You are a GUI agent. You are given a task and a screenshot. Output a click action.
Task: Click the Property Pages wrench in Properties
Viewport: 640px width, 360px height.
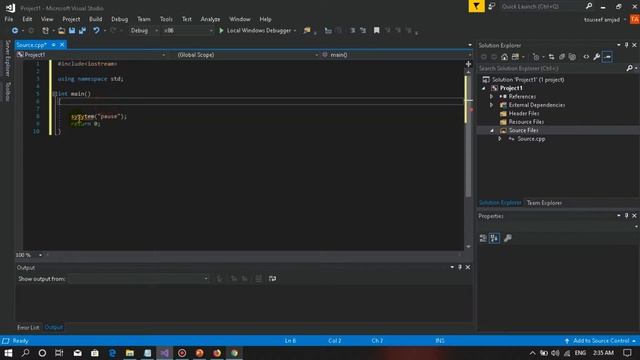click(x=508, y=238)
